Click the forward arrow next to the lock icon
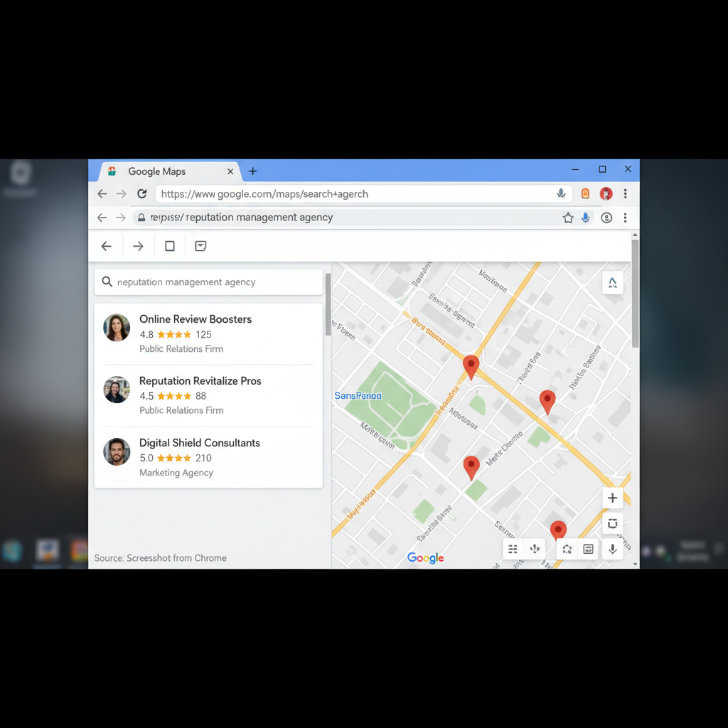 tap(121, 218)
